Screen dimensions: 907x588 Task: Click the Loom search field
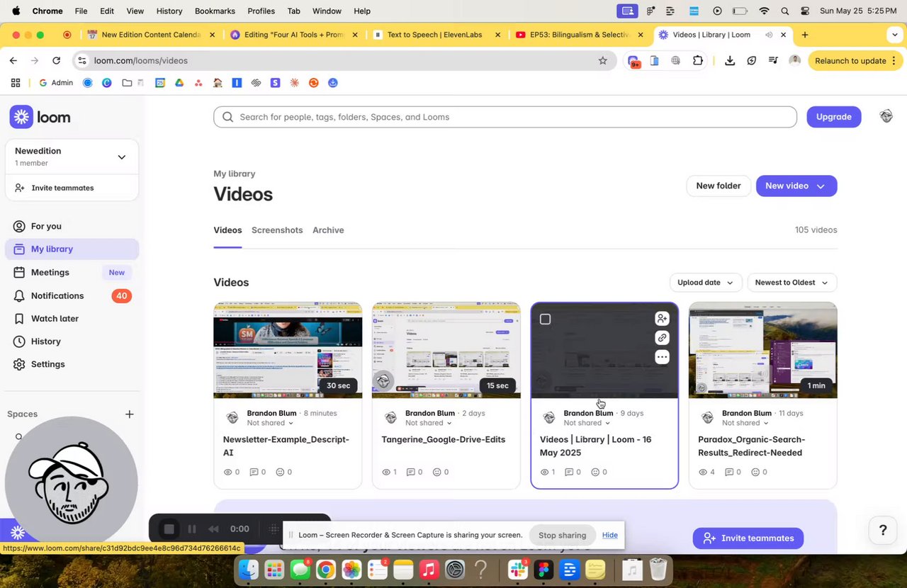505,117
